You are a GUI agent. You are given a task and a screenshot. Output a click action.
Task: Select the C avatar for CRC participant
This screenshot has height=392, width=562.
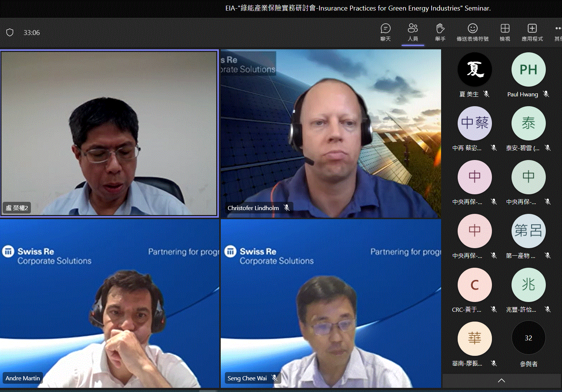[x=475, y=285]
